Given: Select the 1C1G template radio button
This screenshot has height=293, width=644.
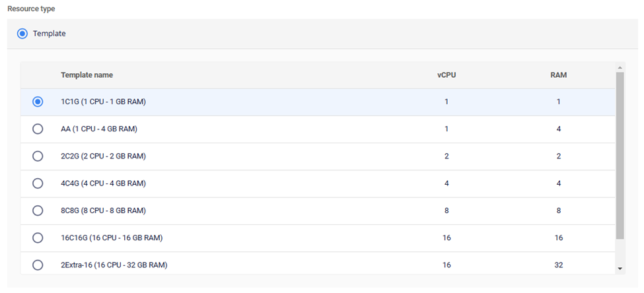Looking at the screenshot, I should point(38,102).
